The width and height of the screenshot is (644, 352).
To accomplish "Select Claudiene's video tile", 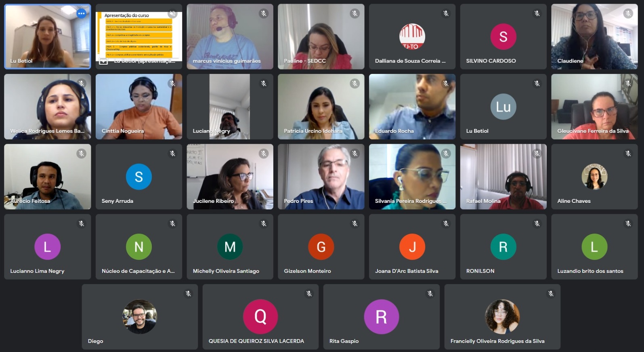I will point(594,36).
